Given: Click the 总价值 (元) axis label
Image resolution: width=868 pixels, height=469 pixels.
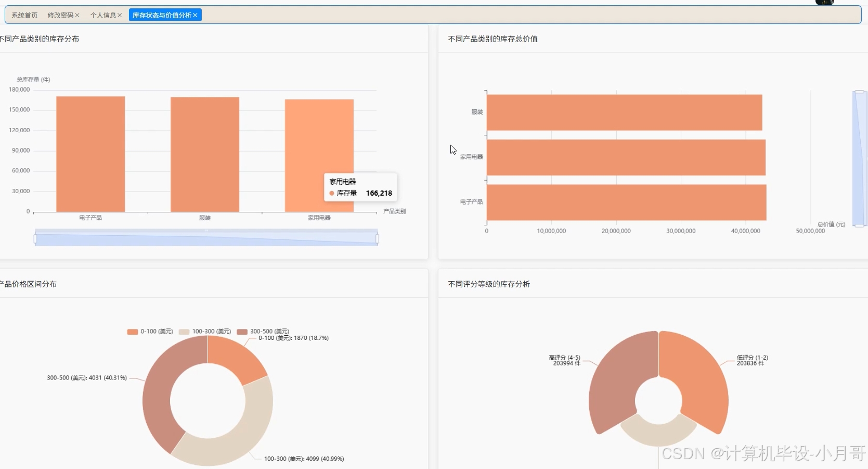Looking at the screenshot, I should (831, 224).
